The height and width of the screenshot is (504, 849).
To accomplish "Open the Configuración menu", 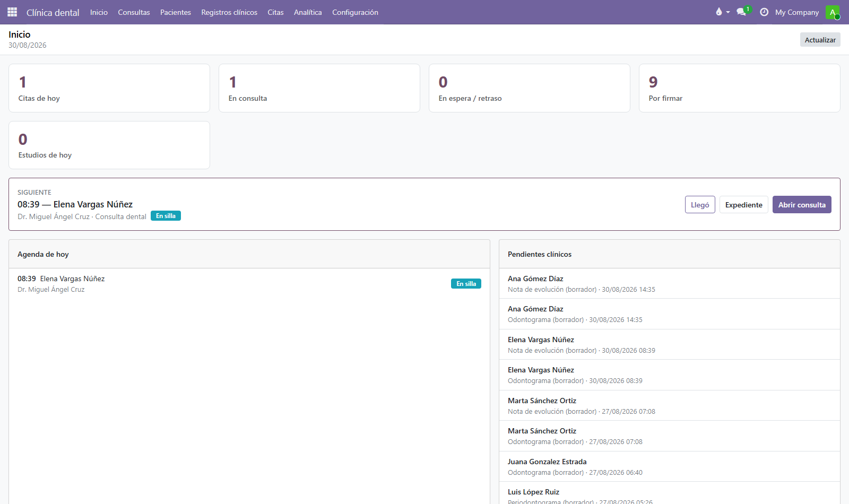I will pyautogui.click(x=355, y=12).
